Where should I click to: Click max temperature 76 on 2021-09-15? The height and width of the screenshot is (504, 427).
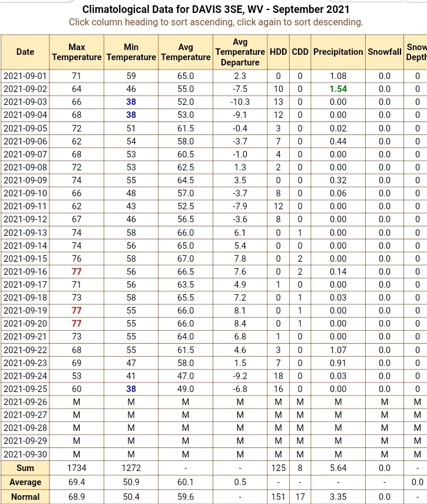[x=77, y=258]
